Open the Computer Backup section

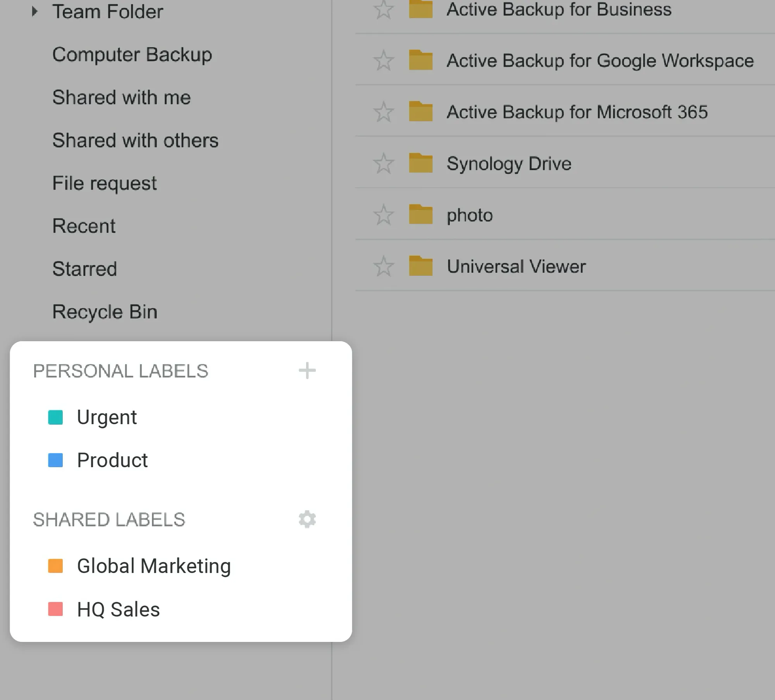tap(132, 54)
